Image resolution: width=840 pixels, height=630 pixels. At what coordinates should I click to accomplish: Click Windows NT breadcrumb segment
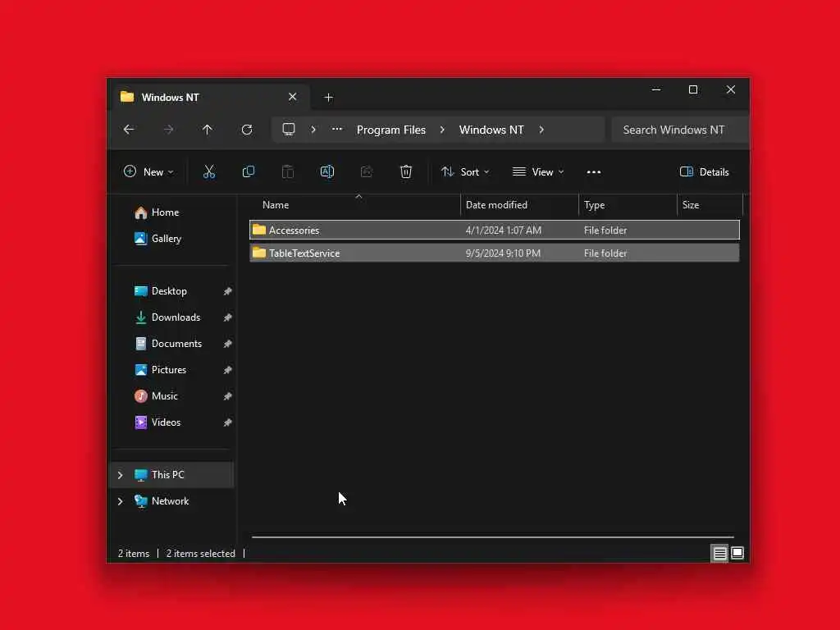491,130
